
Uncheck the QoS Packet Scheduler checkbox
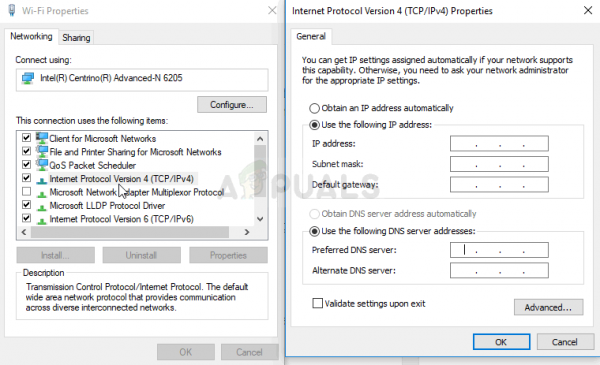point(26,164)
